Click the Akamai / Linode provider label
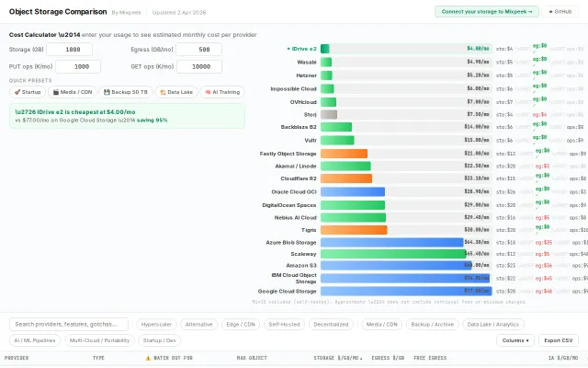Viewport: 588px width, 368px height. tap(296, 166)
